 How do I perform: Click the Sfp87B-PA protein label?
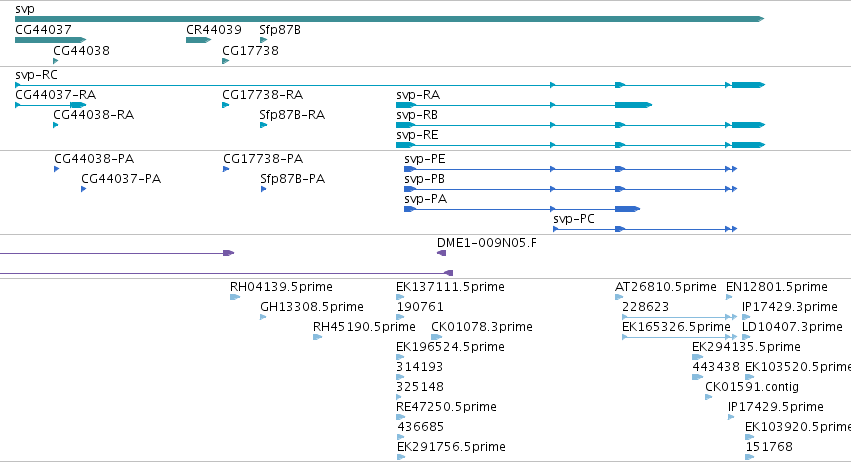point(293,179)
